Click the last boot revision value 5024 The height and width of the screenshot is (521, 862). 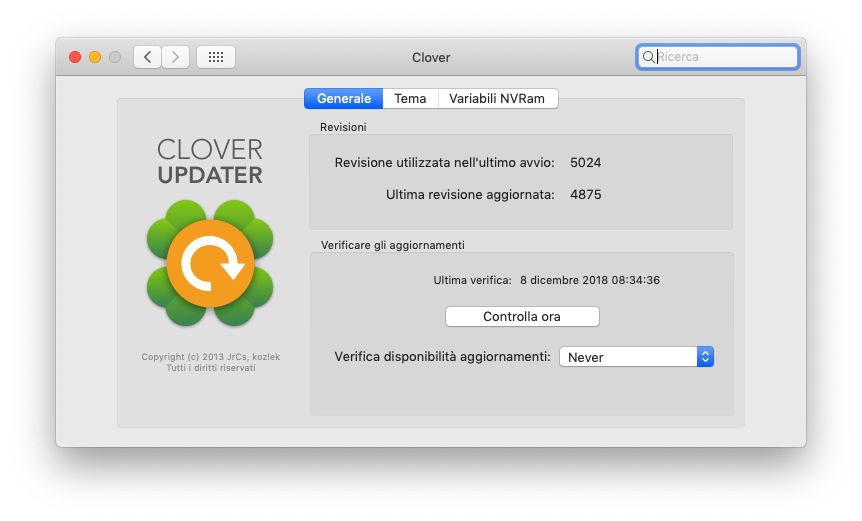pyautogui.click(x=585, y=163)
